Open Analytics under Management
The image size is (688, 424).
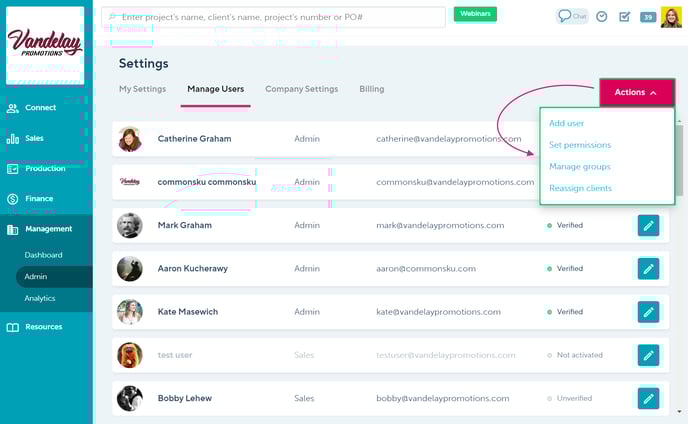tap(40, 298)
